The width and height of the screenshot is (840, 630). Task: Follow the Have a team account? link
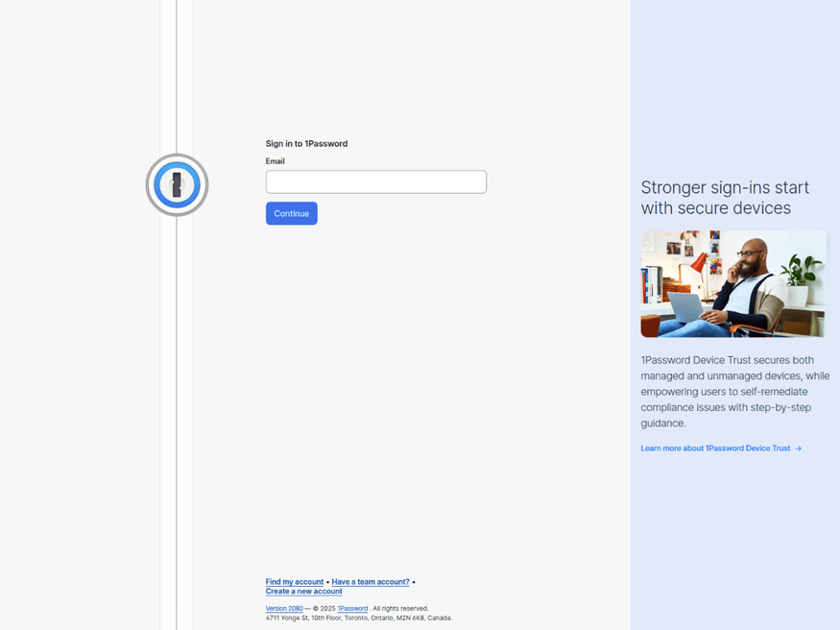click(x=370, y=581)
